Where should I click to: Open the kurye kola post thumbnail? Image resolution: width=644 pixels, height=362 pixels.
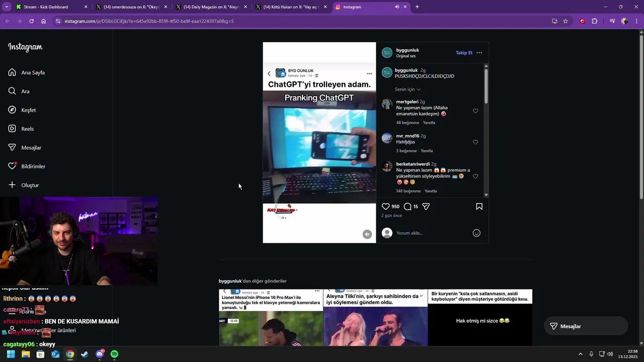(480, 317)
